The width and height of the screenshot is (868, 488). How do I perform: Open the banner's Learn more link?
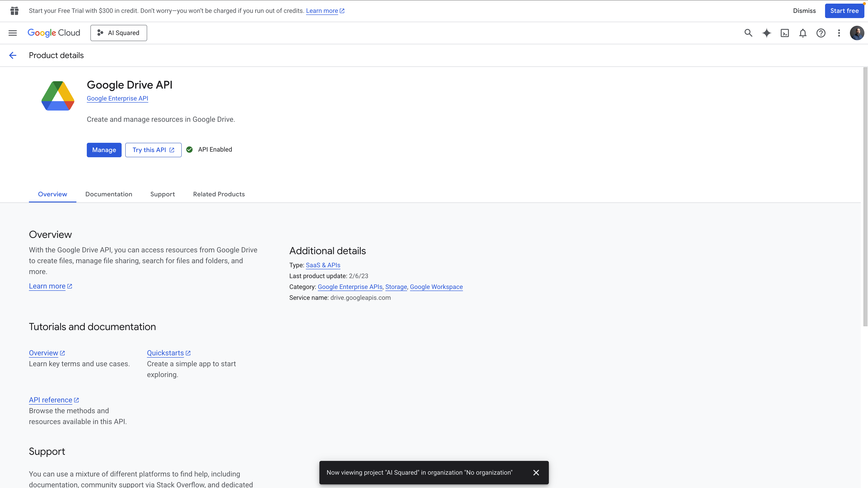click(x=325, y=11)
